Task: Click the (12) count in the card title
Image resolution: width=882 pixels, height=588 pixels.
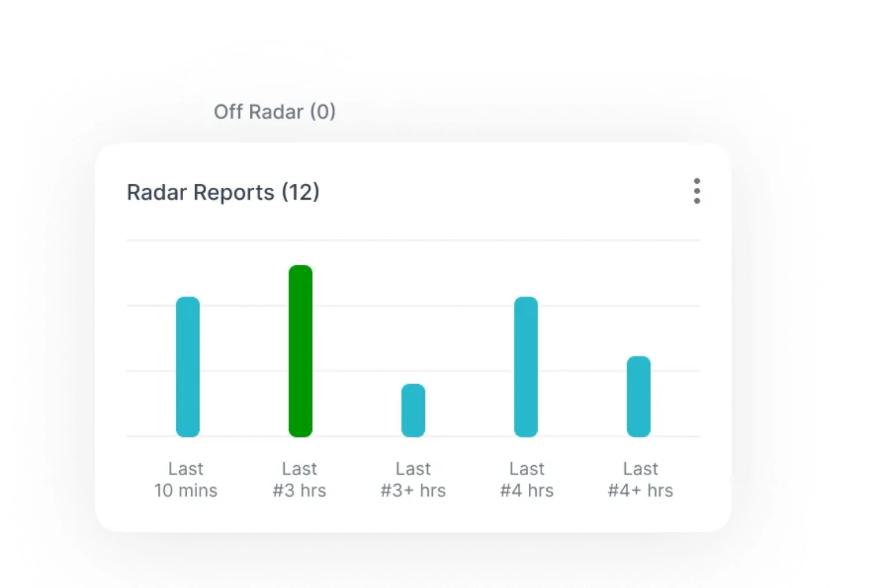Action: 300,192
